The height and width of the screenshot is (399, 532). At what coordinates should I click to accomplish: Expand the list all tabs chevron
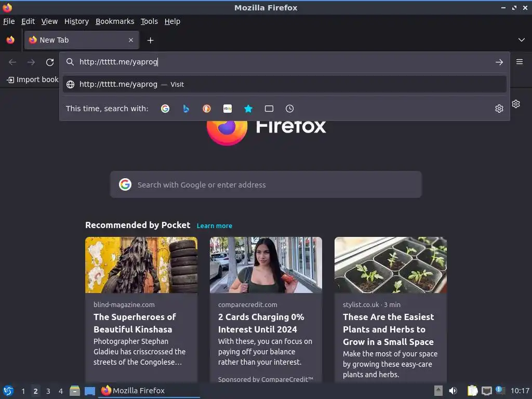522,40
